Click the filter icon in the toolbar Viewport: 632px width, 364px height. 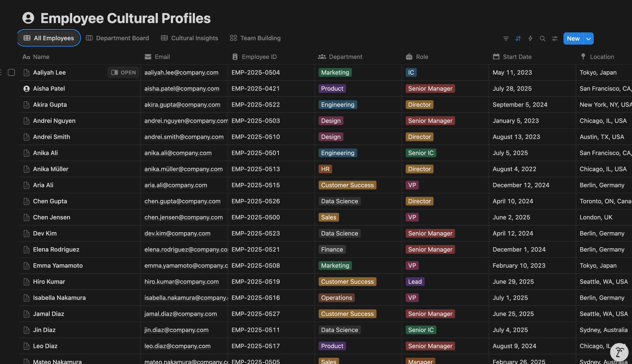pyautogui.click(x=506, y=38)
